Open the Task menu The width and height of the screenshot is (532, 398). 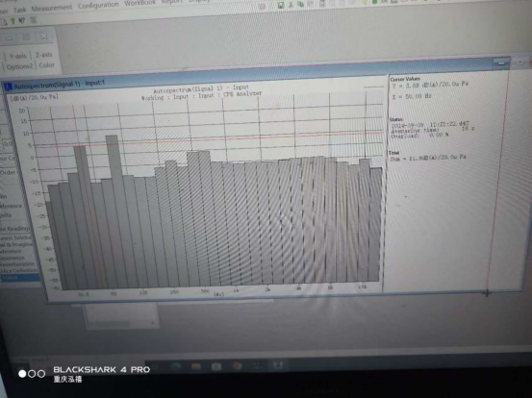[19, 10]
